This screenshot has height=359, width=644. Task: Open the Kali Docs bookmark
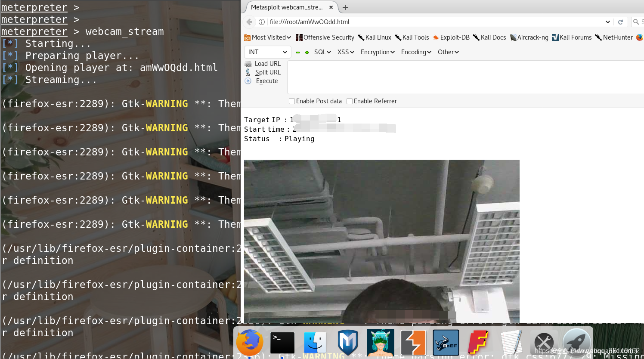[489, 37]
